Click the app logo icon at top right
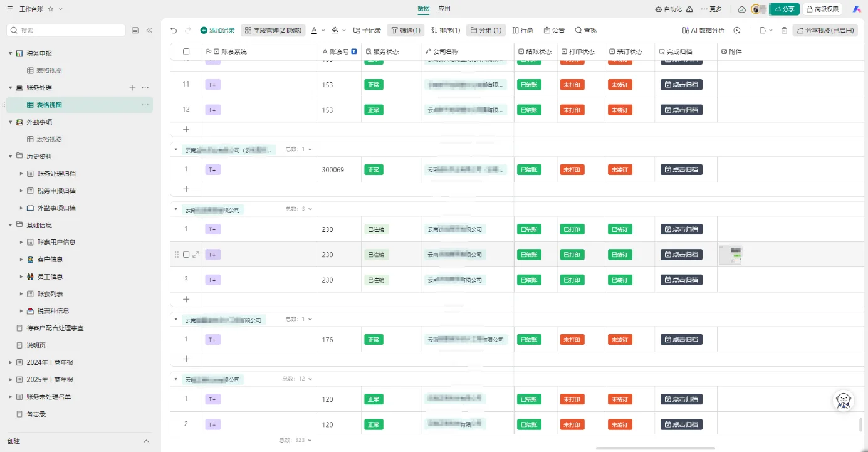This screenshot has height=452, width=868. (x=856, y=9)
